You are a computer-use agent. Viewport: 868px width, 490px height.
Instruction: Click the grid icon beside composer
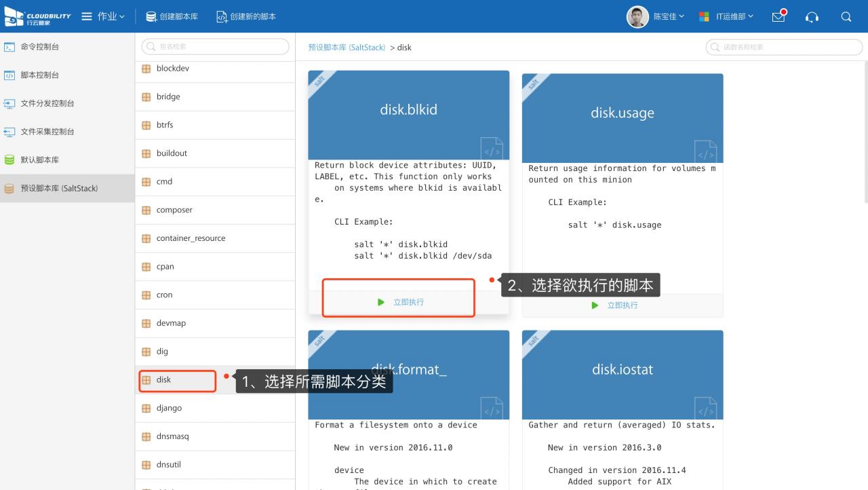tap(146, 210)
